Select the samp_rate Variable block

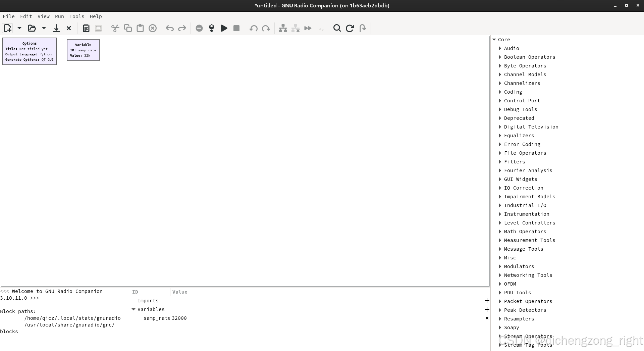click(x=83, y=50)
